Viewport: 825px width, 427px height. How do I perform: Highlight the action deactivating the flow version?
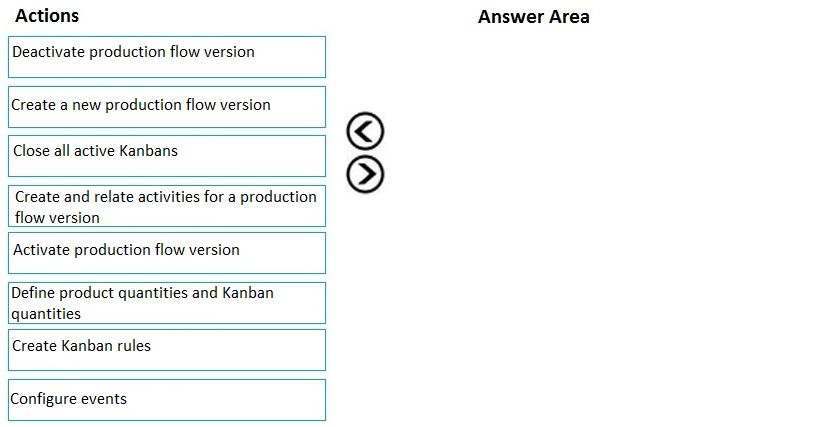click(x=167, y=57)
